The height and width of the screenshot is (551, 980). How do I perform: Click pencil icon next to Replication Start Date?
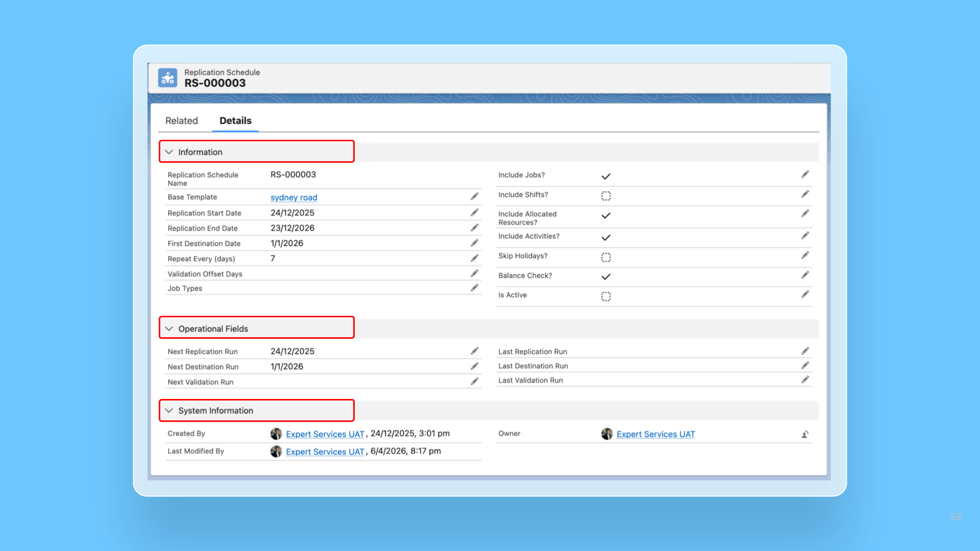[474, 212]
